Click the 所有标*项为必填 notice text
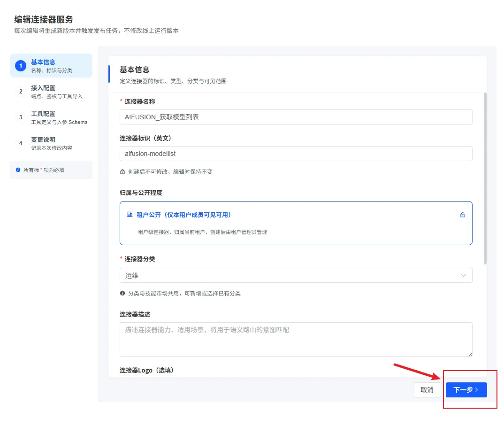This screenshot has width=504, height=427. (x=44, y=170)
